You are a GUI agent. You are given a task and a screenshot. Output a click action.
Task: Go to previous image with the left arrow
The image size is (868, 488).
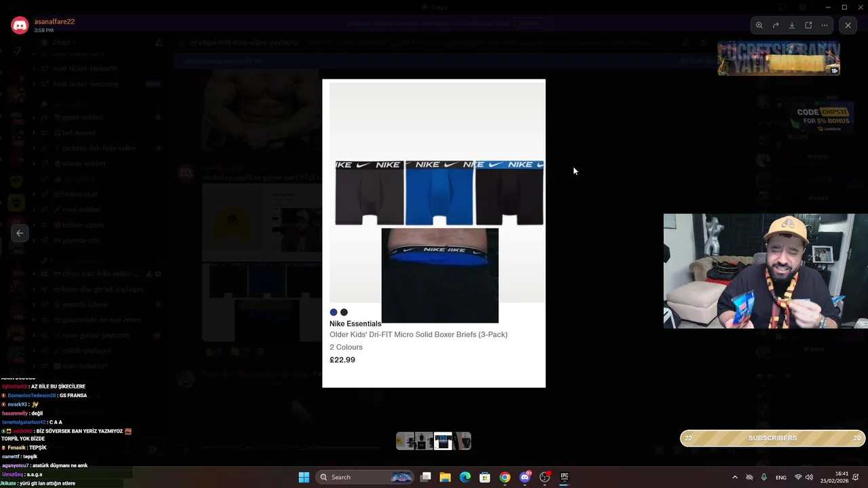click(20, 233)
